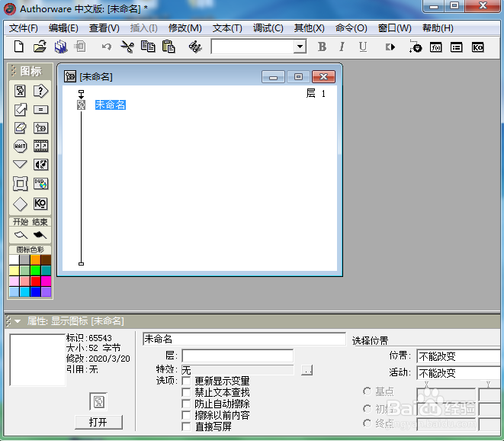Toggle Bold text formatting

(x=322, y=47)
